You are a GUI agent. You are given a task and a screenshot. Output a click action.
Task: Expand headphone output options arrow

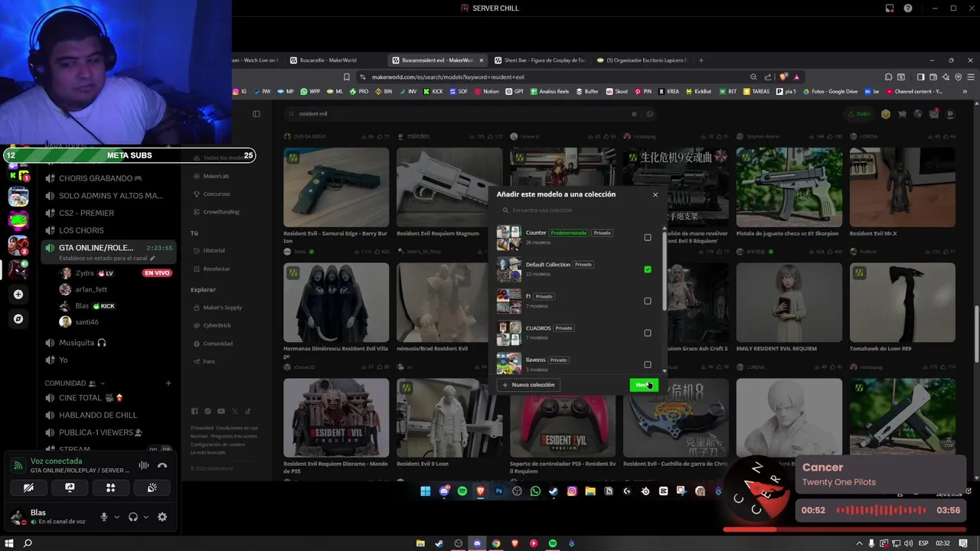145,517
